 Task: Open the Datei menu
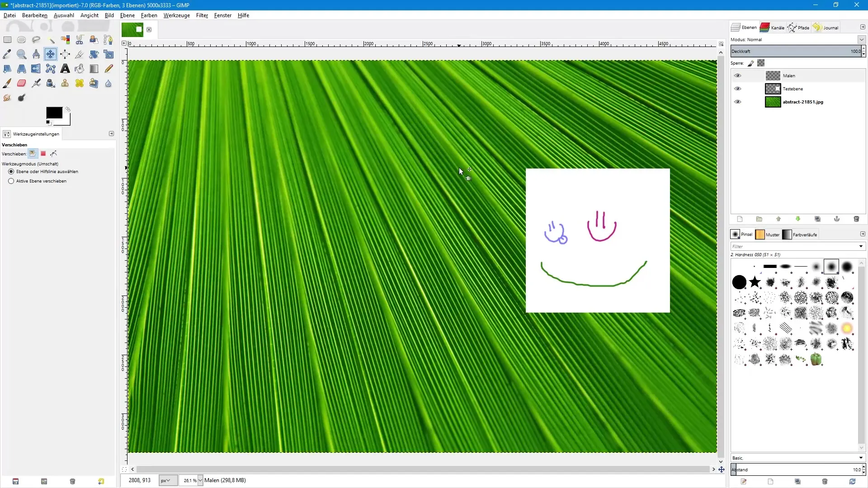click(9, 15)
